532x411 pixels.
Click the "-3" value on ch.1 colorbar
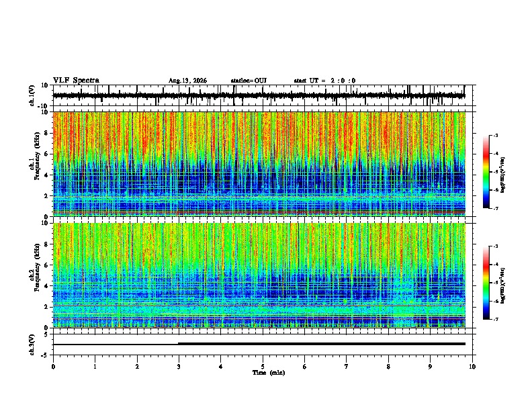[495, 136]
